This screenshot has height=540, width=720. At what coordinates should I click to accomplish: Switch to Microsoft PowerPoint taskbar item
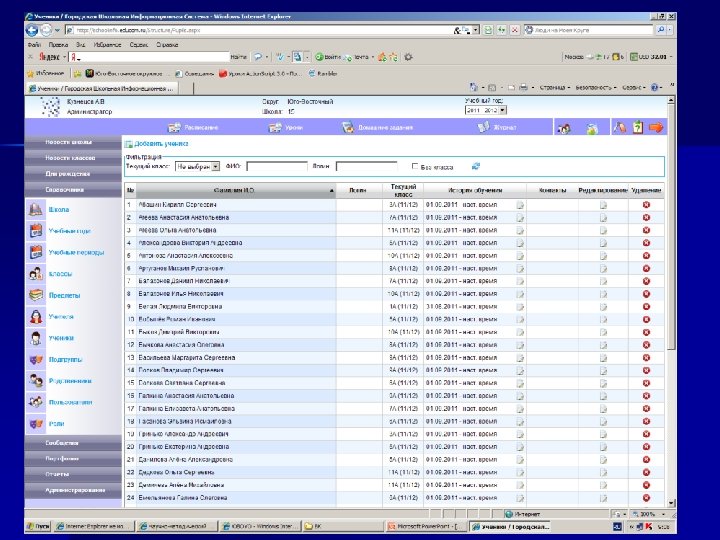tap(426, 526)
